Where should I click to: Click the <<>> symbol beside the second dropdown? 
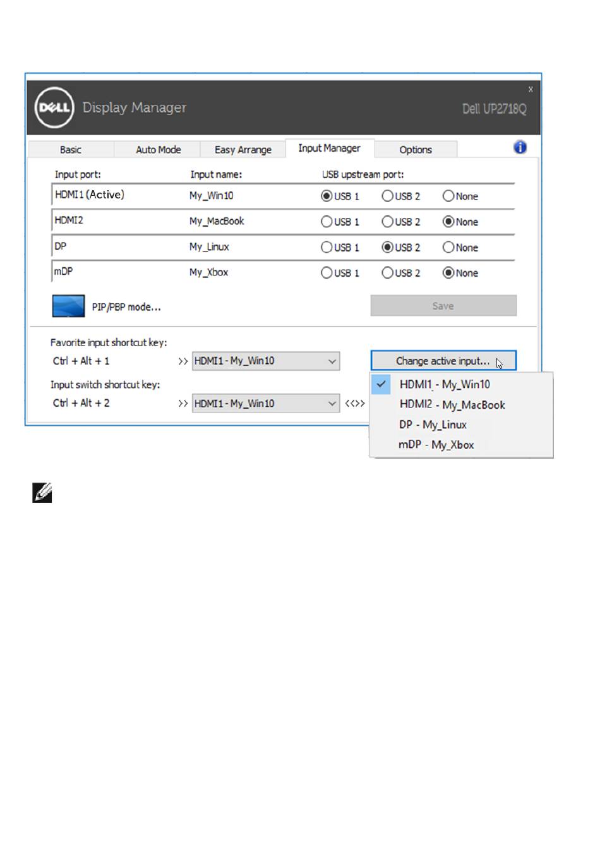[x=355, y=403]
